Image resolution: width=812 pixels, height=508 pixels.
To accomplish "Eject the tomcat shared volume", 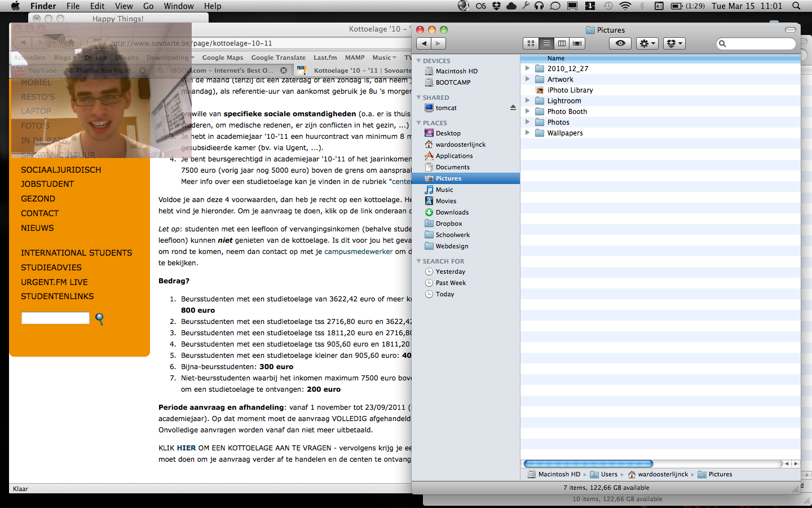I will pos(513,108).
